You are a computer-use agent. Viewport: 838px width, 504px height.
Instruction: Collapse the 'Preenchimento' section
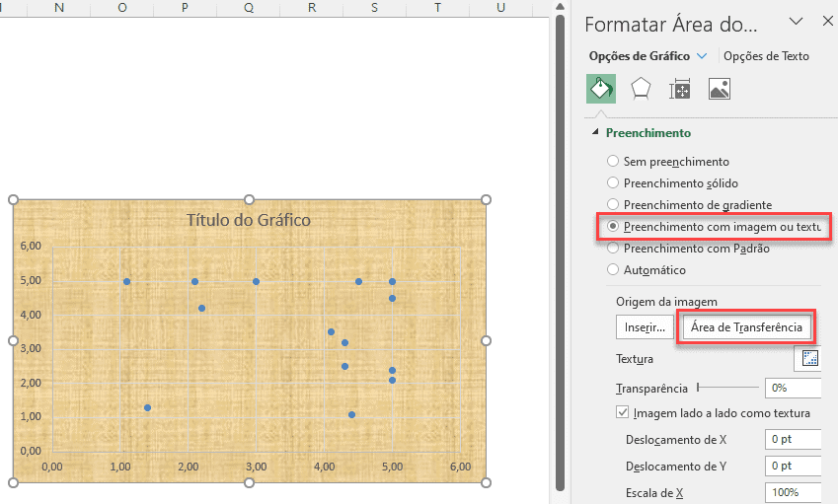(x=595, y=133)
